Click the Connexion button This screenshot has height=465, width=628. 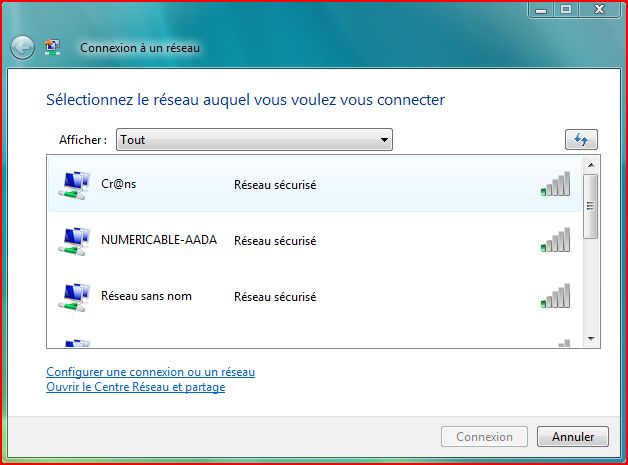pos(484,437)
